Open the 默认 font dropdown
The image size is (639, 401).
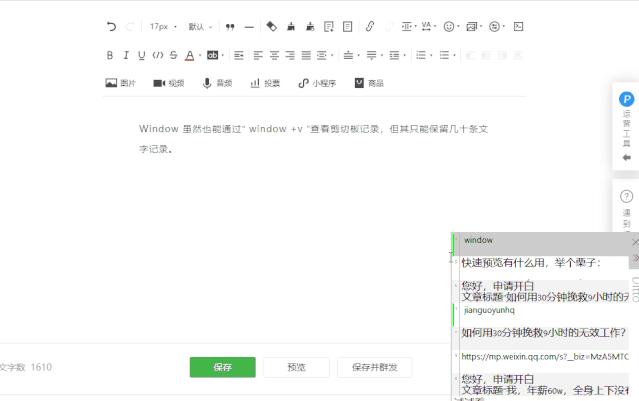click(200, 27)
